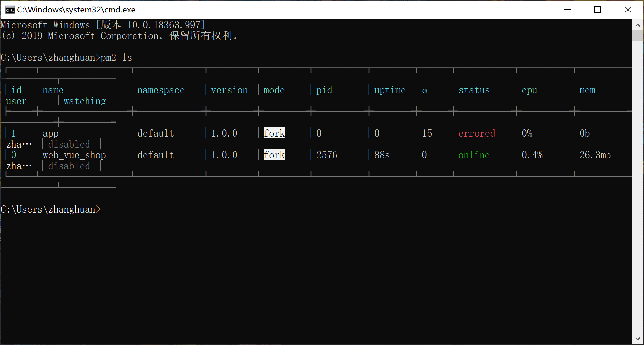Viewport: 644px width, 345px height.
Task: Click the highlighted 'fork' mode for web_vue_shop
Action: pos(274,155)
